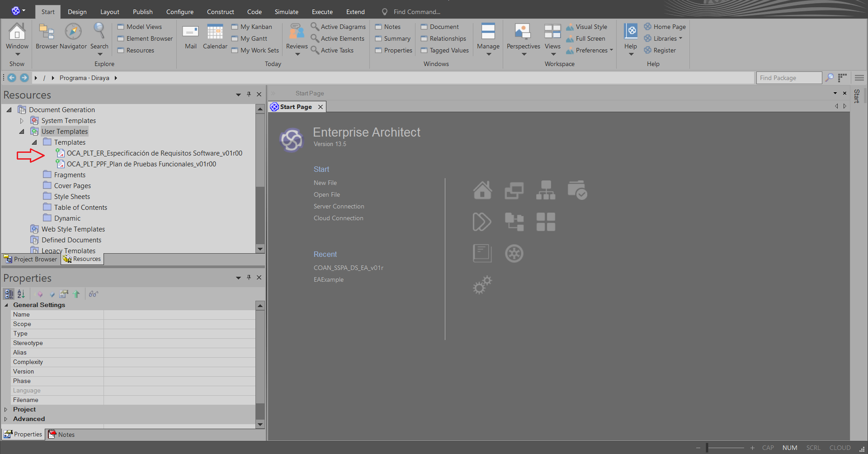868x454 pixels.
Task: Open the Mail icon
Action: click(190, 36)
